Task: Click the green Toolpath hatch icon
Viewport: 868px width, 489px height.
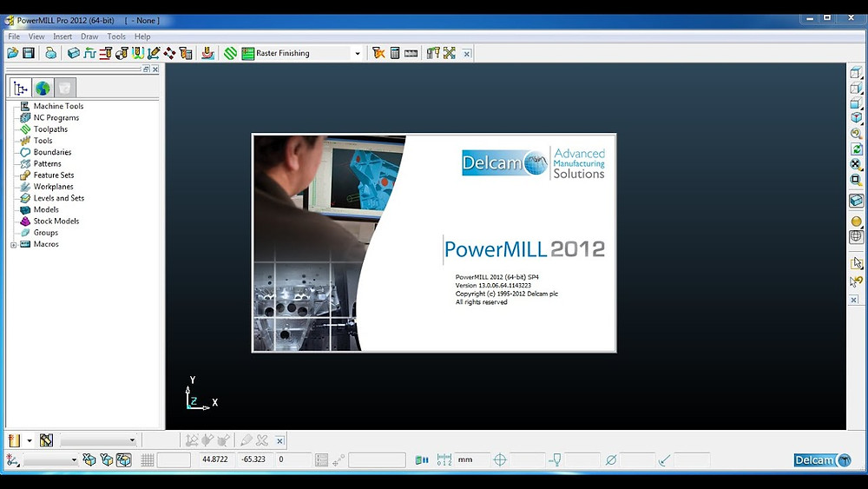Action: [230, 53]
